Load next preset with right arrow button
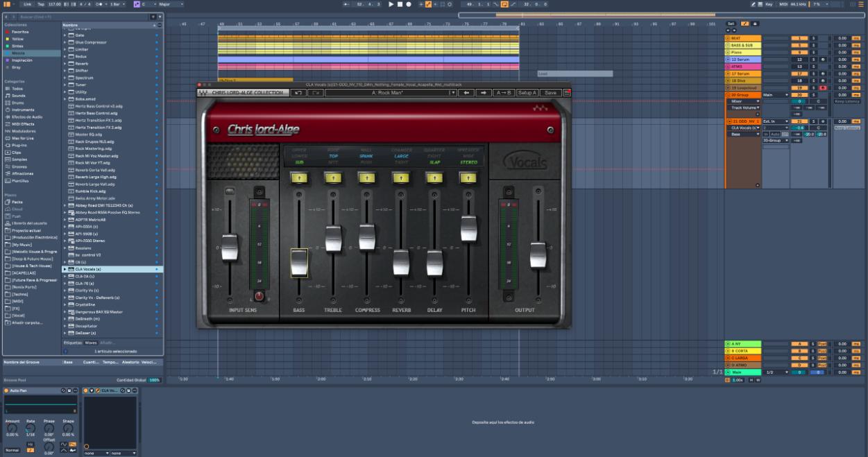Viewport: 868px width, 457px height. 484,92
